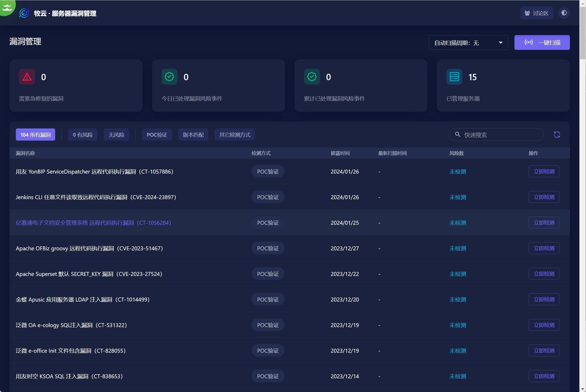Click date 2024/01/25 in 亿赛通 row

(x=345, y=223)
